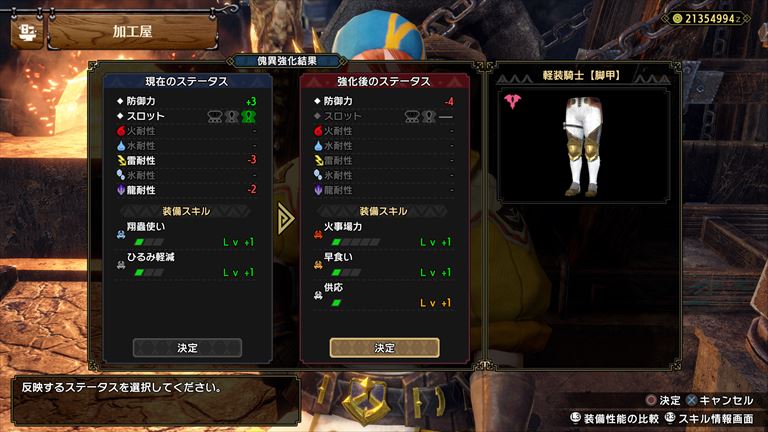Select the 強化後のステータス panel header

click(384, 81)
